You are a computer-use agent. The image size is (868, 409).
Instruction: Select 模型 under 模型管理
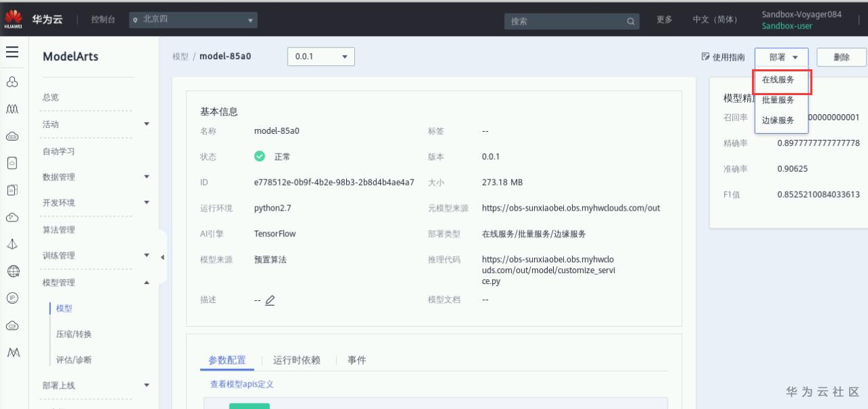[x=64, y=308]
